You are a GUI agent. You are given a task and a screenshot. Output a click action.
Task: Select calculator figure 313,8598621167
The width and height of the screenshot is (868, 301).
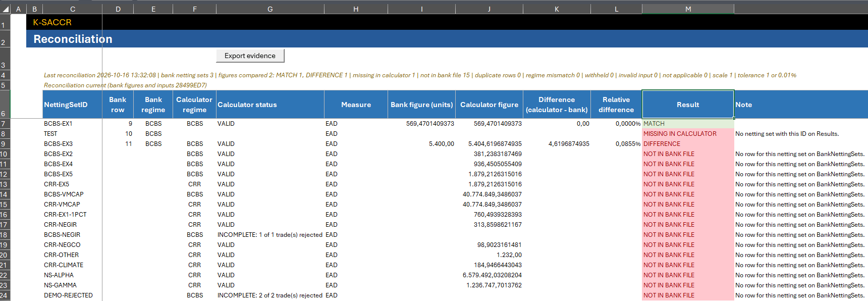[x=489, y=225]
